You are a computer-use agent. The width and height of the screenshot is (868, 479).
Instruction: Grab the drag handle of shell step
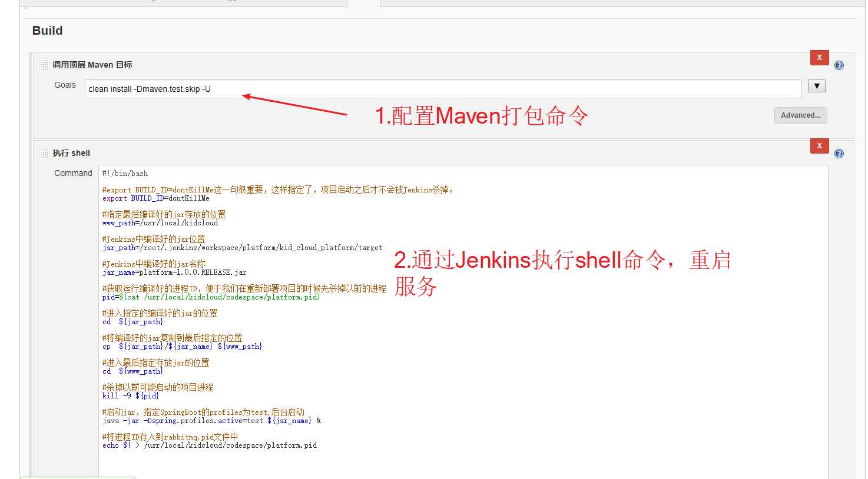pyautogui.click(x=45, y=153)
